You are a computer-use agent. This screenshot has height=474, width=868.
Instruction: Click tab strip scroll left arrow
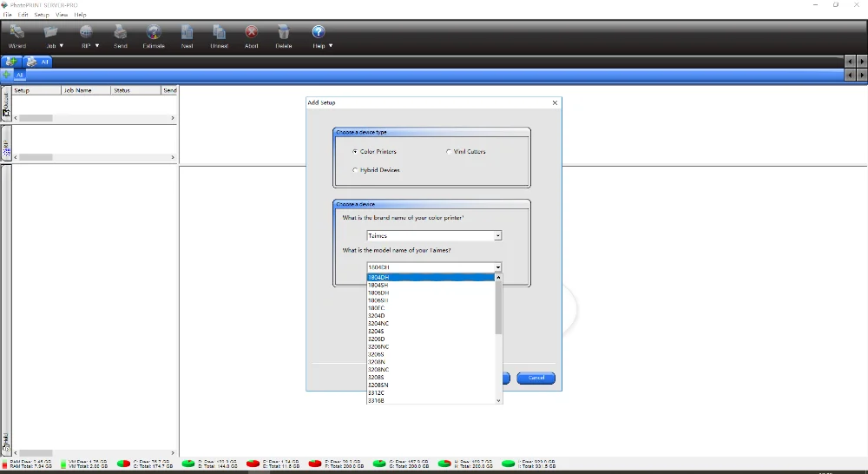tap(851, 62)
